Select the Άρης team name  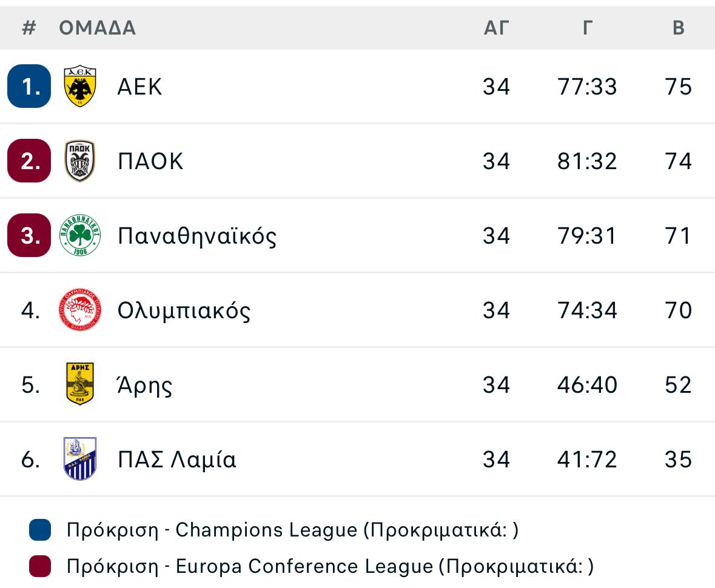[x=145, y=384]
